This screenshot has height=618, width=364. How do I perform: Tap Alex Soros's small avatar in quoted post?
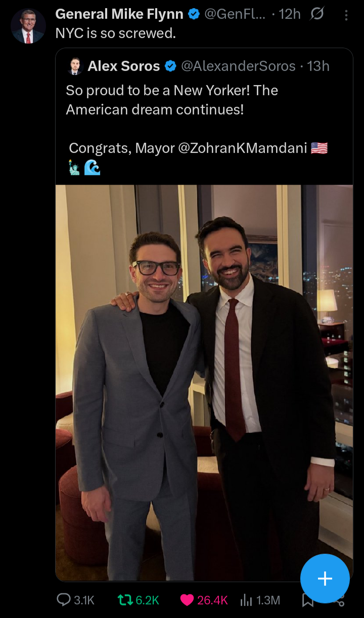coord(75,66)
